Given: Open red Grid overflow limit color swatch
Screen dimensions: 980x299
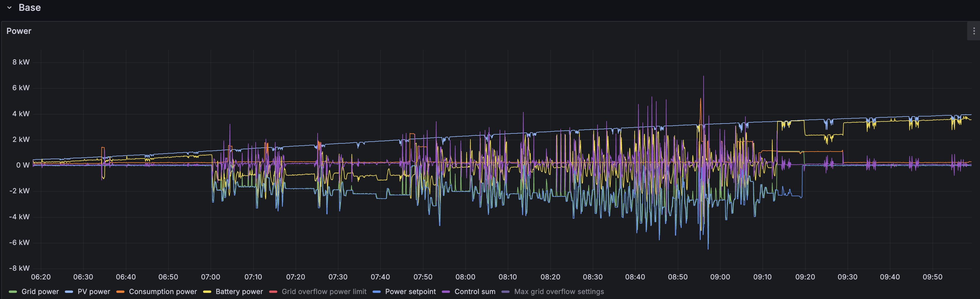Looking at the screenshot, I should pyautogui.click(x=273, y=292).
